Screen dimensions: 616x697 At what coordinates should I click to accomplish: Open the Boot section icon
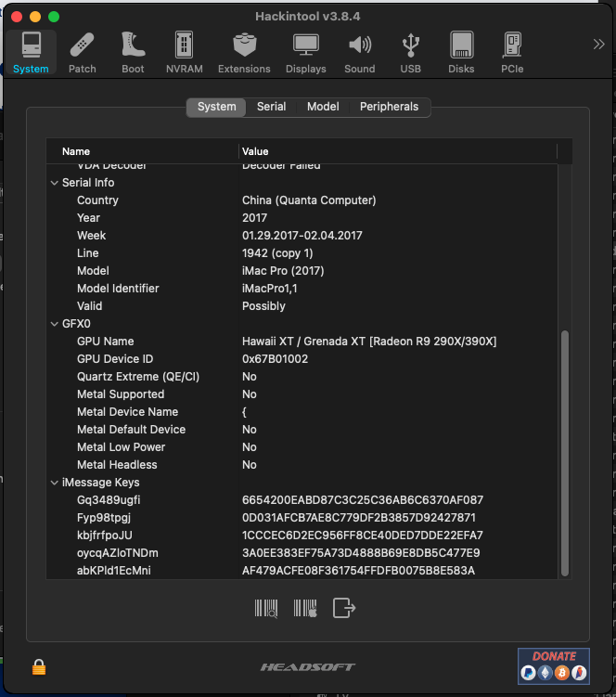[x=133, y=52]
